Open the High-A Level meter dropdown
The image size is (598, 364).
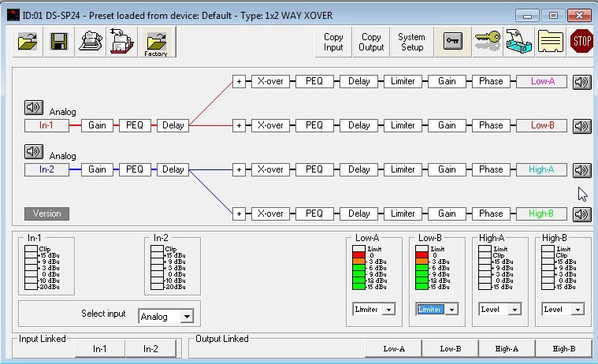coord(513,310)
